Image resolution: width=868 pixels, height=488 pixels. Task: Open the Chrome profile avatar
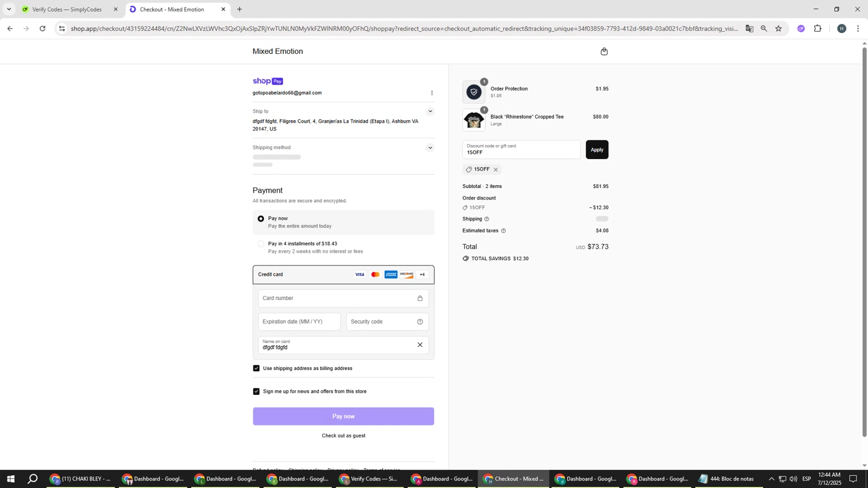[842, 28]
